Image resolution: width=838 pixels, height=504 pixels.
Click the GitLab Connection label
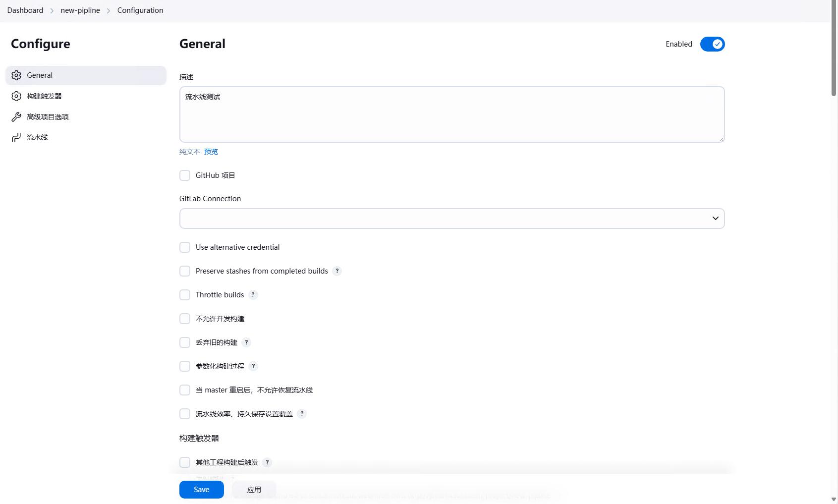click(x=210, y=199)
